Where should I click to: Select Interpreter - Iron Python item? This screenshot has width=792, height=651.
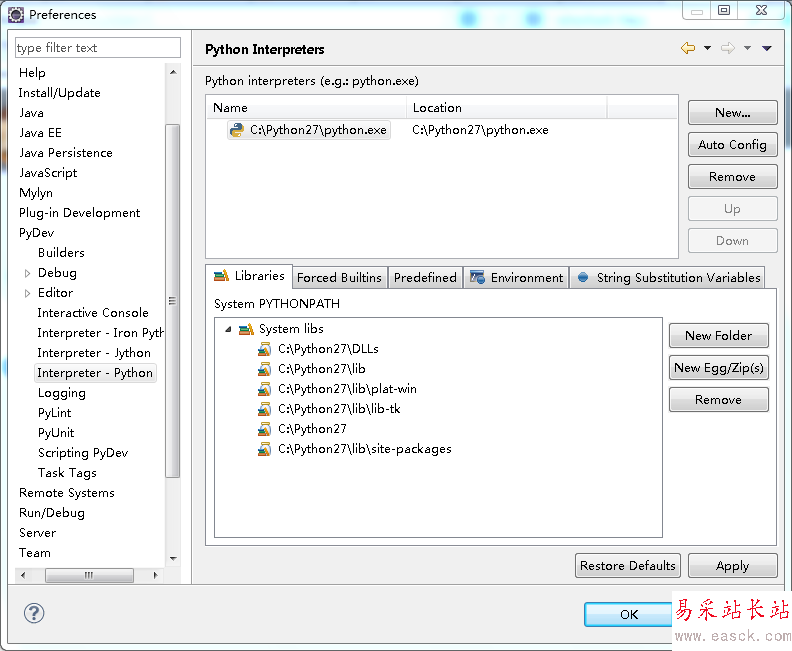[100, 333]
